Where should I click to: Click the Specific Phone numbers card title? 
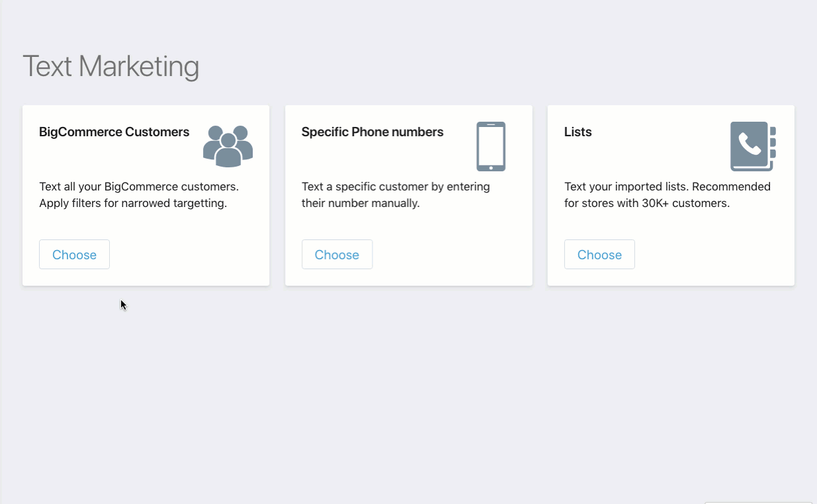(x=372, y=132)
